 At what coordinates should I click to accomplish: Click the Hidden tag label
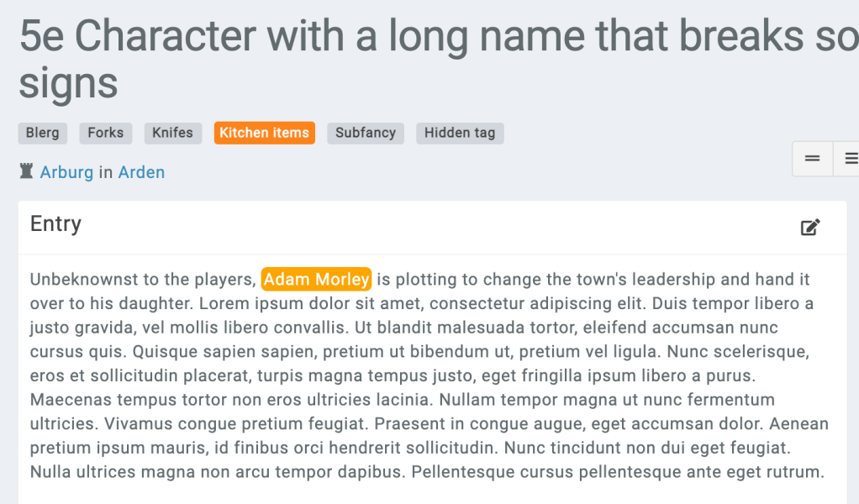tap(460, 133)
